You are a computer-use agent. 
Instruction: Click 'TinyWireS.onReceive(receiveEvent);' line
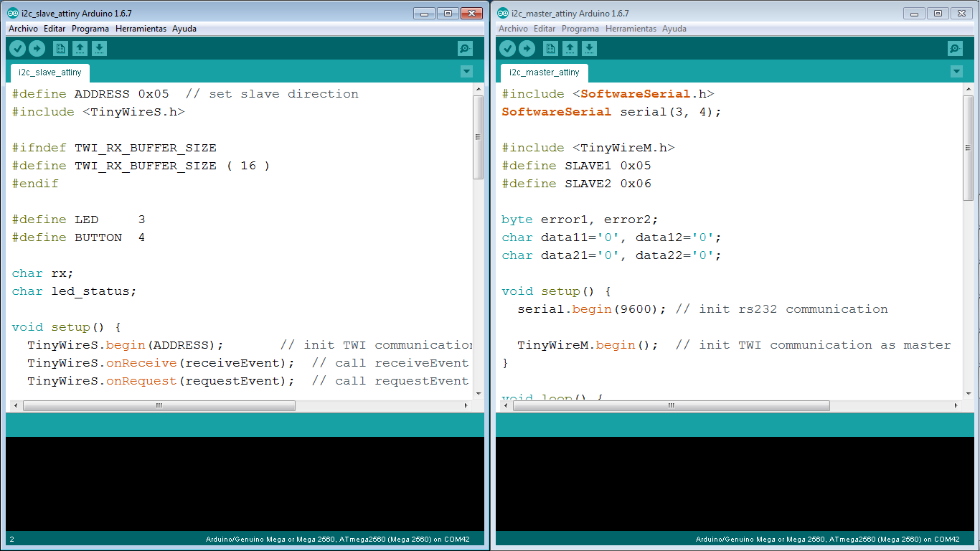click(161, 363)
